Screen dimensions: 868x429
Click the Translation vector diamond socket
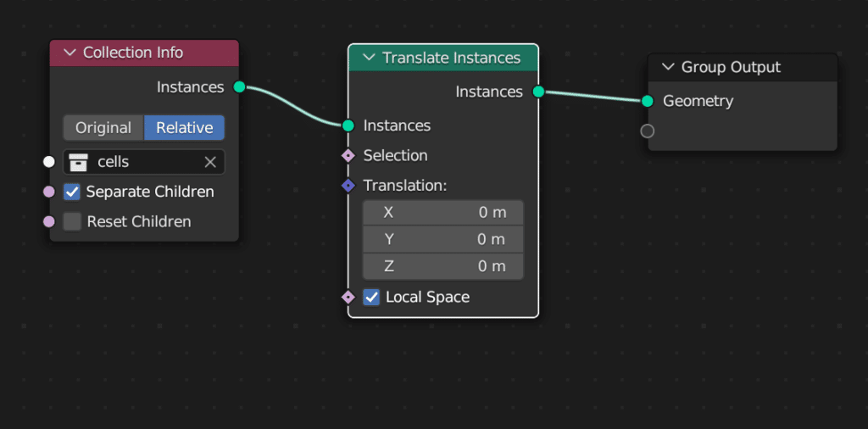point(348,185)
